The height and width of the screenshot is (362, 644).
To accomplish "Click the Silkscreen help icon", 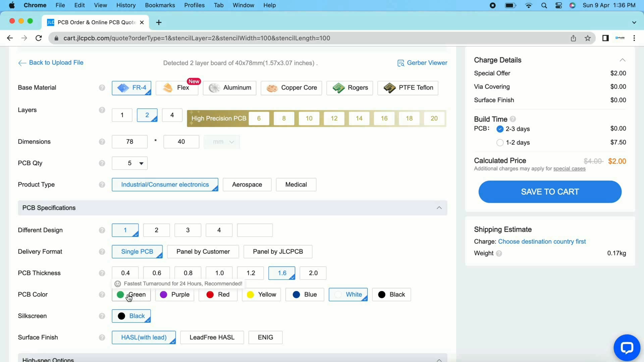I will [102, 316].
